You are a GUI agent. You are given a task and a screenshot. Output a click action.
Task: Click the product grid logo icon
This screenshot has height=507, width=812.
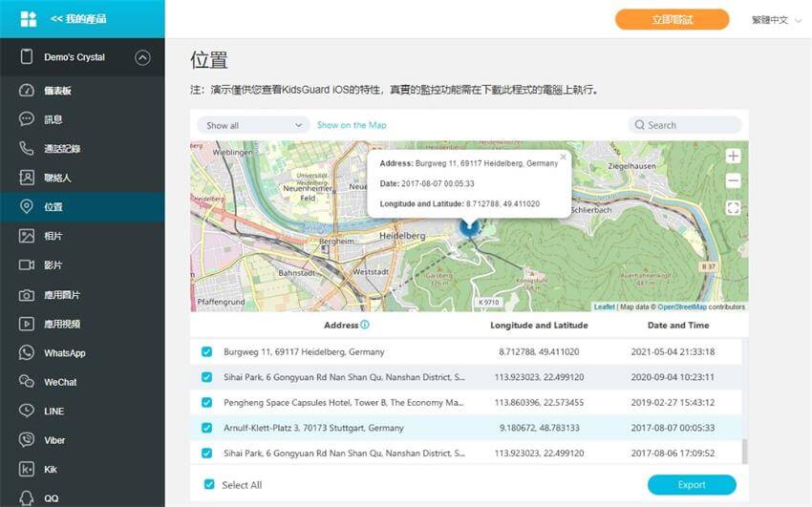point(28,19)
